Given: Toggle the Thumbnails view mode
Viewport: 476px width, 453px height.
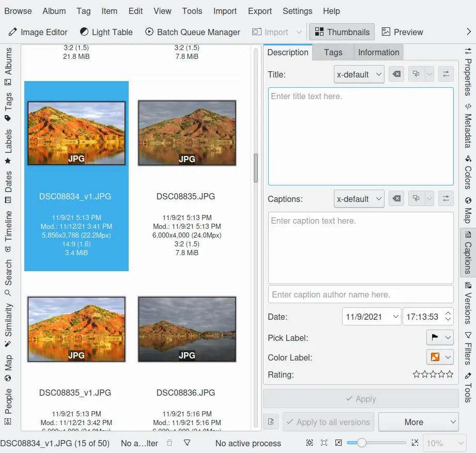Looking at the screenshot, I should click(x=342, y=32).
